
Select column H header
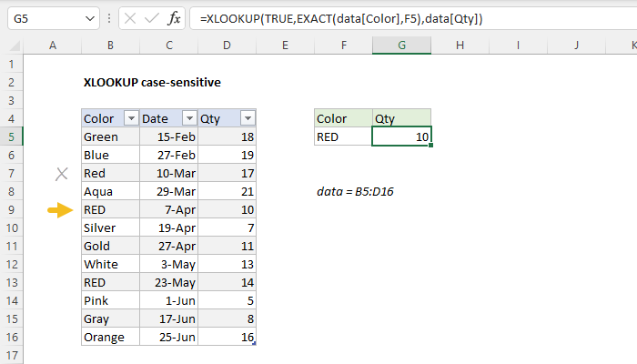tap(460, 45)
